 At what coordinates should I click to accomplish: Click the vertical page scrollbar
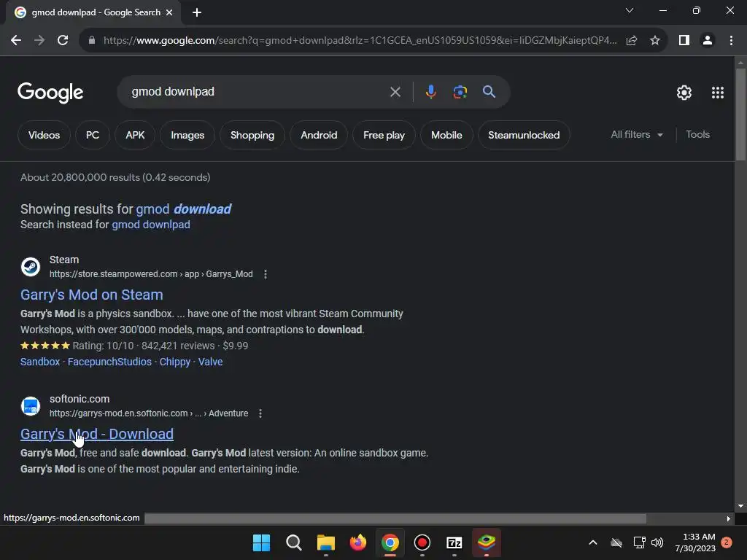[740, 114]
